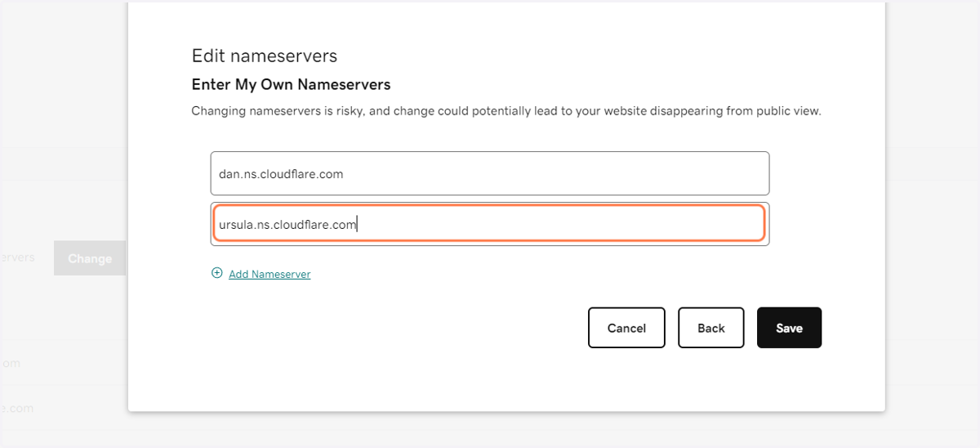Focus the ursula.ns.cloudflare.com nameserver field
Viewport: 980px width, 448px height.
click(x=490, y=224)
